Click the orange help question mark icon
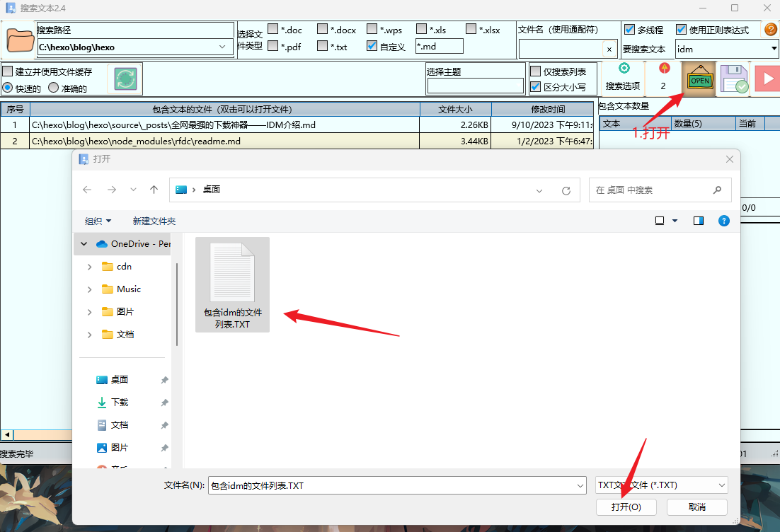Viewport: 780px width, 532px height. click(x=771, y=30)
